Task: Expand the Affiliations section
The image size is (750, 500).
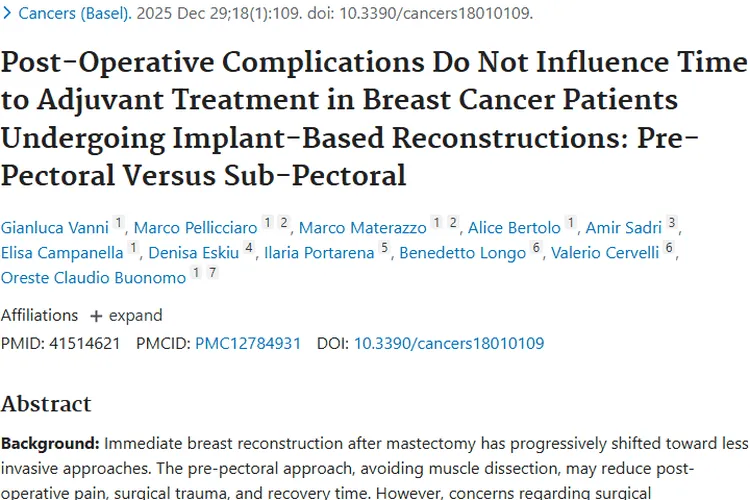Action: 126,316
